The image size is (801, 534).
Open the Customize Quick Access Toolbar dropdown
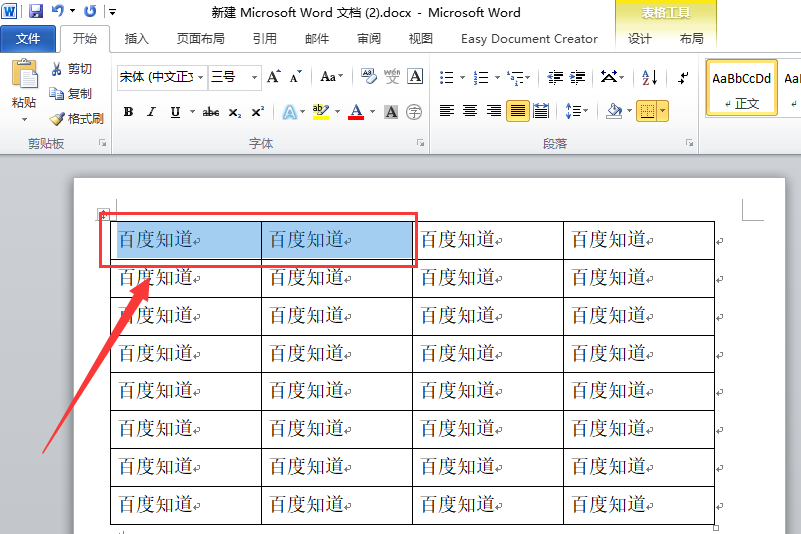coord(112,11)
